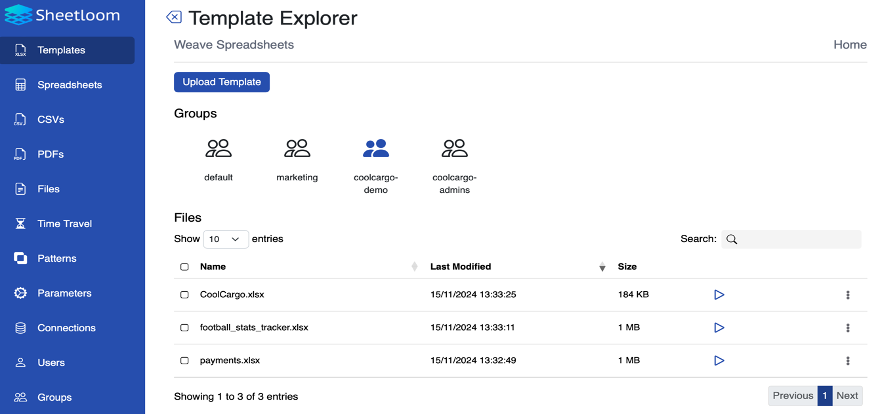Open the Show entries count dropdown
Image resolution: width=880 pixels, height=414 pixels.
(226, 239)
